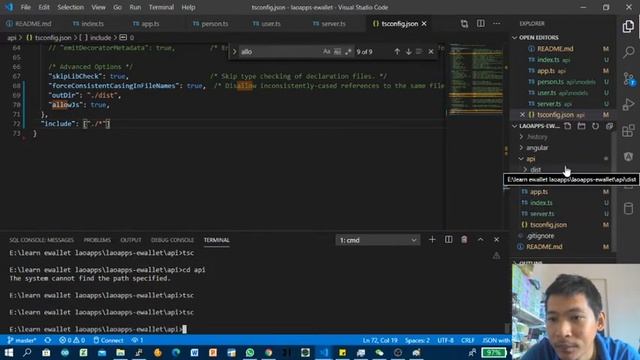Go to next match in find widget
Screen dimensions: 640x360
pyautogui.click(x=409, y=52)
